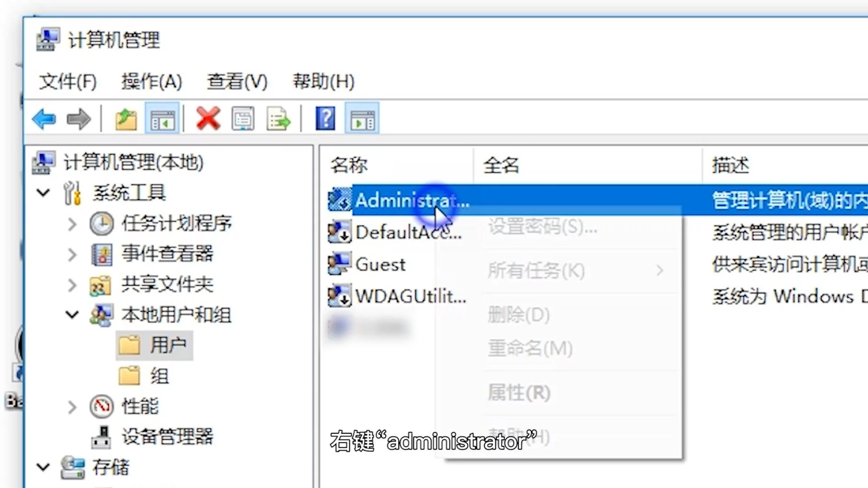Open the 操作(A) menu
This screenshot has height=488, width=868.
pyautogui.click(x=151, y=81)
